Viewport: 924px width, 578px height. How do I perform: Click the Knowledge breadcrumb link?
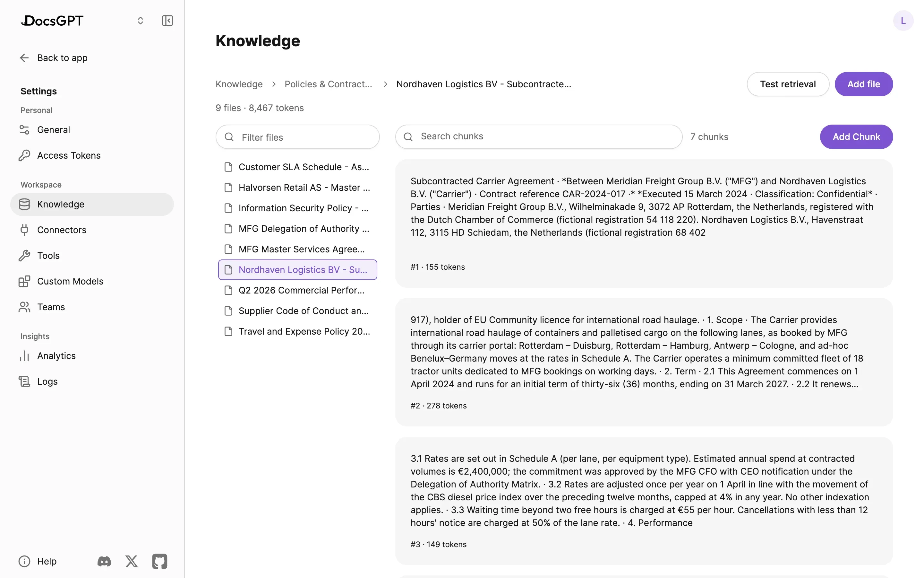239,84
